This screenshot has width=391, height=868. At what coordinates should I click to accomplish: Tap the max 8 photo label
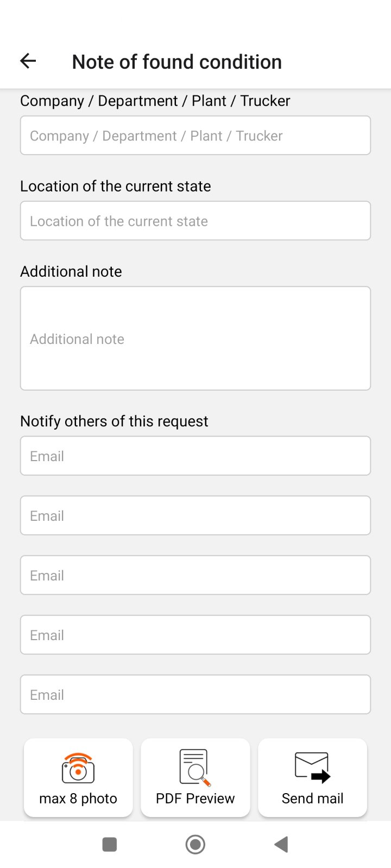click(x=78, y=799)
